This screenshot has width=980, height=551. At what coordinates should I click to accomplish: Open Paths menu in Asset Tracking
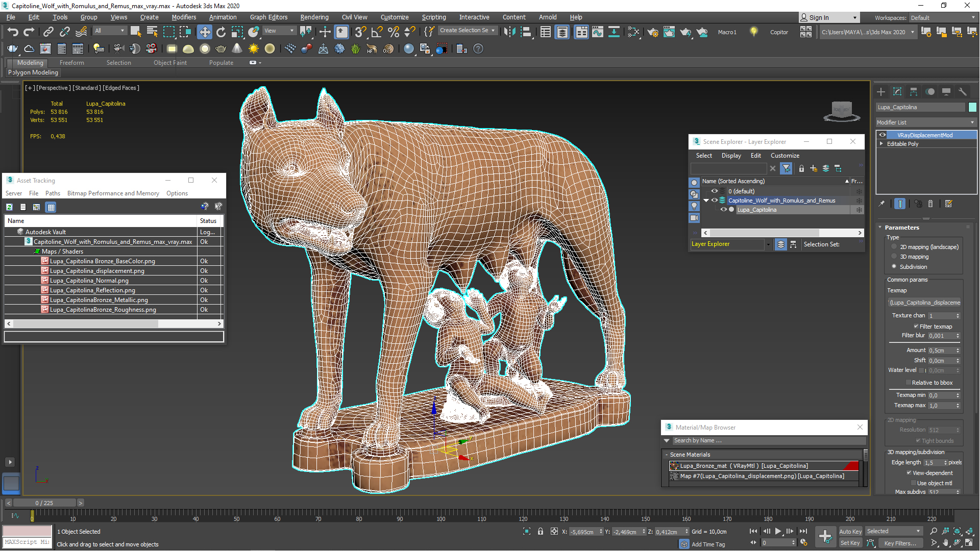[x=53, y=193]
